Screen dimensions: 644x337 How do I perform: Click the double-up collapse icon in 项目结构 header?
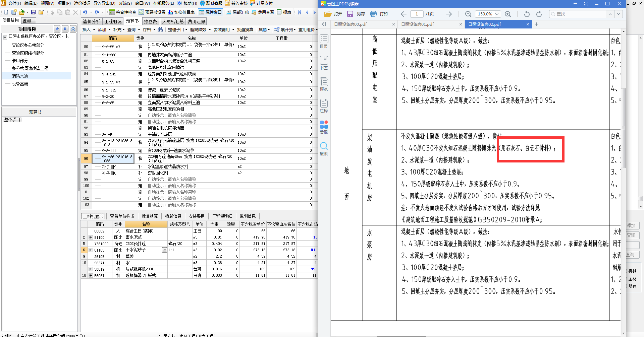(73, 29)
